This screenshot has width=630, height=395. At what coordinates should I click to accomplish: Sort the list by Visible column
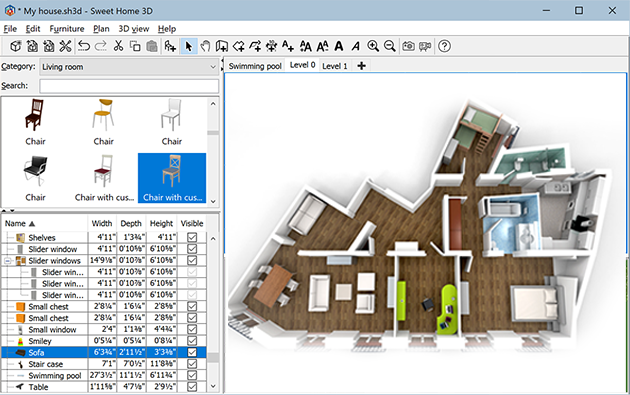point(192,223)
